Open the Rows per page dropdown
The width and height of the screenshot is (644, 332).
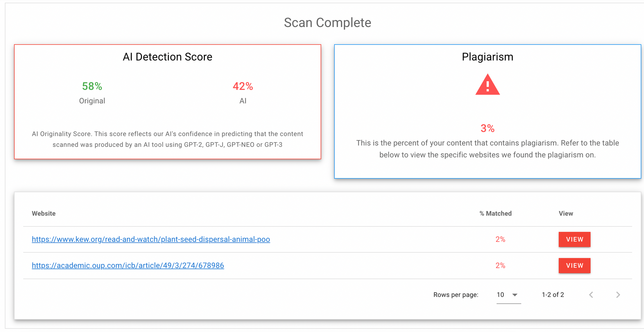(508, 295)
